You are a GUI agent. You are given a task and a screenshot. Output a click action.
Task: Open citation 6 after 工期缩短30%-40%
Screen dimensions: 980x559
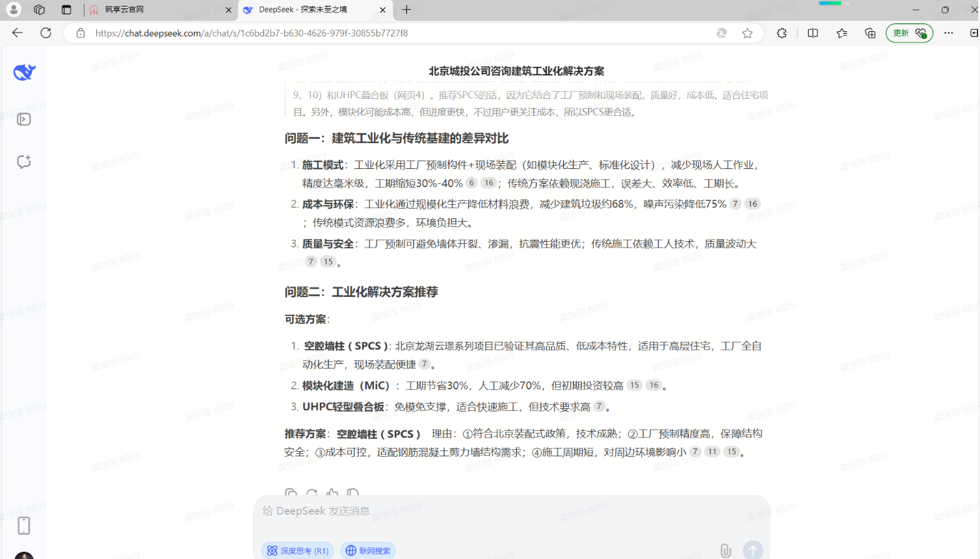(x=471, y=183)
